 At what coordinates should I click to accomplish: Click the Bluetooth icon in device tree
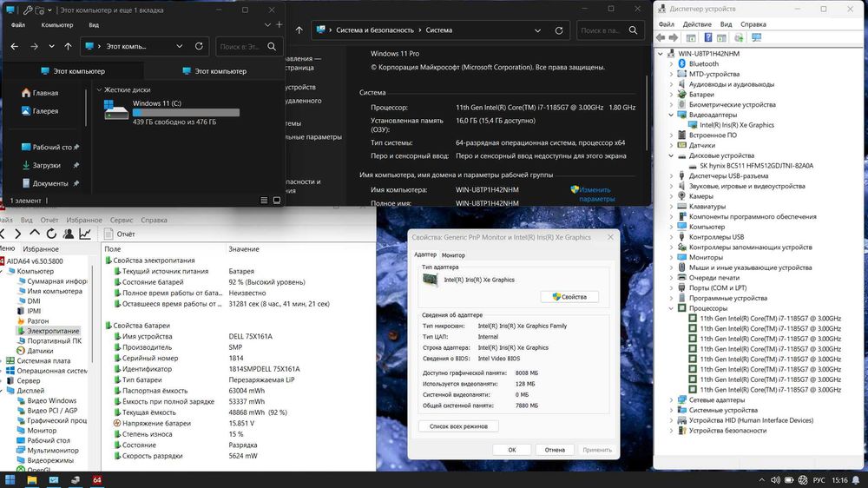(682, 63)
